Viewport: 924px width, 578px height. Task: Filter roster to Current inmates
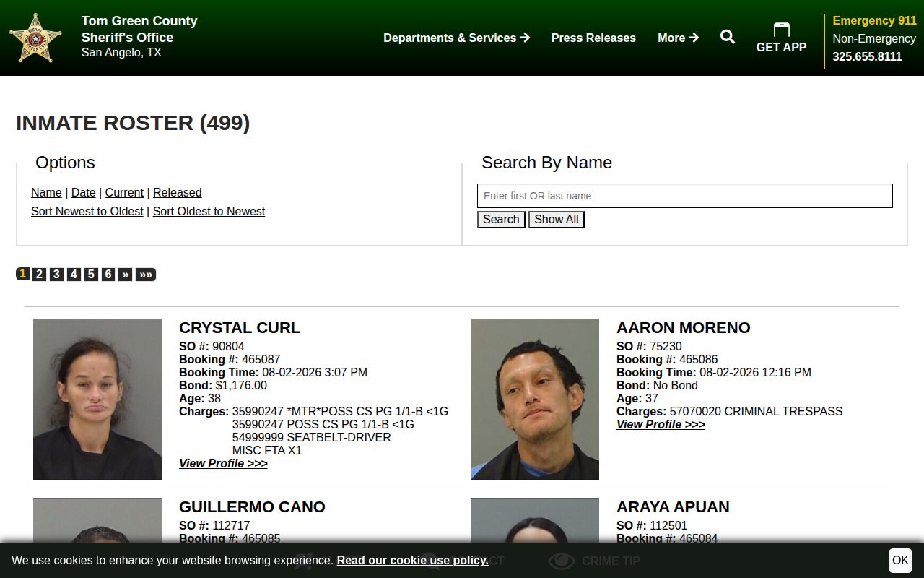124,192
